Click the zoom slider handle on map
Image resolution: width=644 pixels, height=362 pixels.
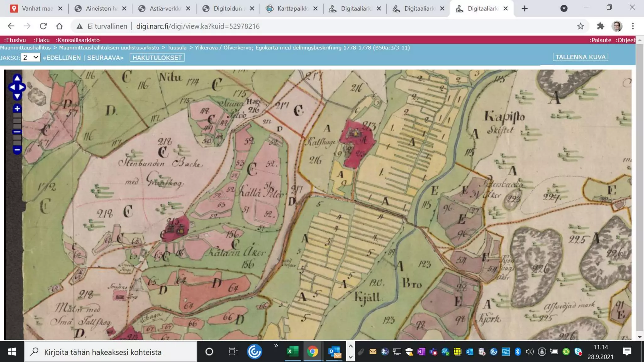point(17,132)
